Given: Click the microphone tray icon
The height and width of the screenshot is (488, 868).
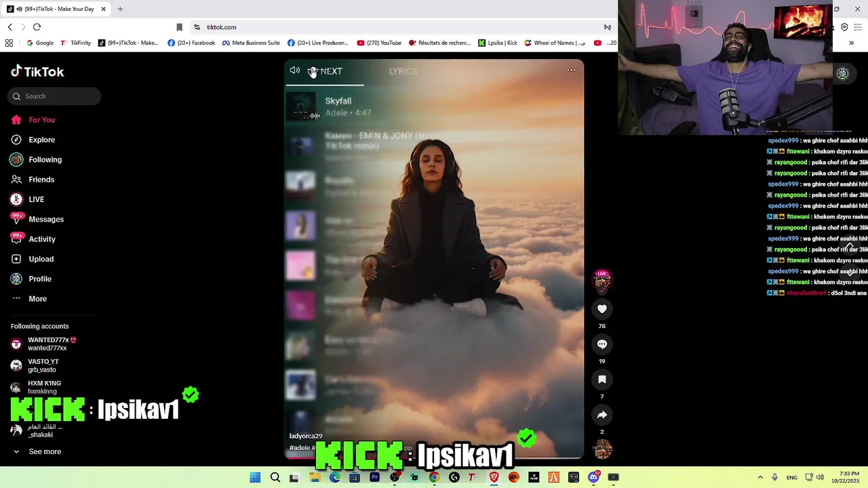Looking at the screenshot, I should pos(774,477).
